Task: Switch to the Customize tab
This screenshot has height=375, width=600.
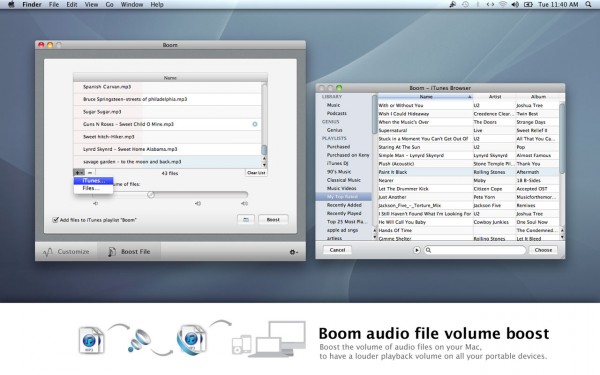Action: (x=66, y=251)
